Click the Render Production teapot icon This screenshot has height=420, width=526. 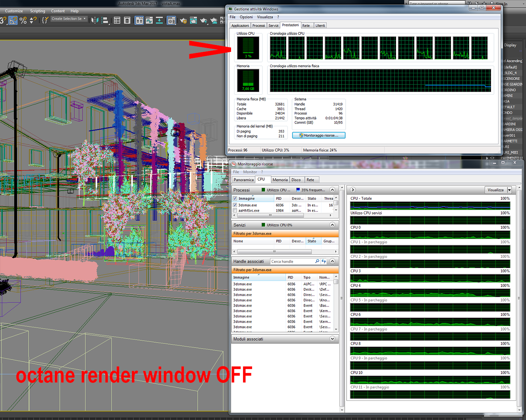tap(204, 20)
